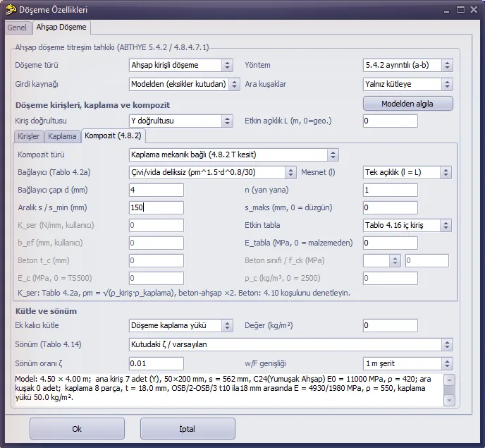Switch to the Kirişler sub-tab
485x448 pixels.
tap(29, 137)
